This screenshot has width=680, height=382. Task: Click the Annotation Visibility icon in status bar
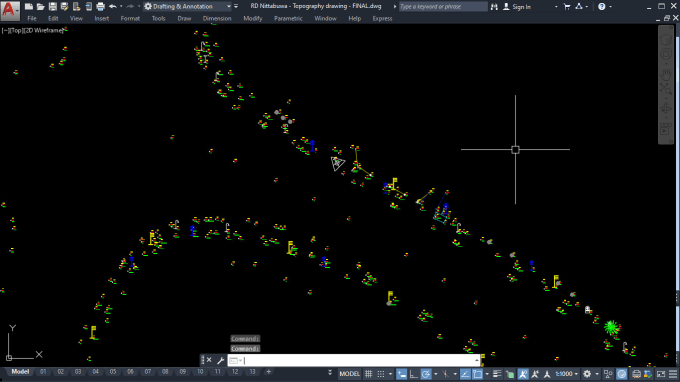[523, 374]
